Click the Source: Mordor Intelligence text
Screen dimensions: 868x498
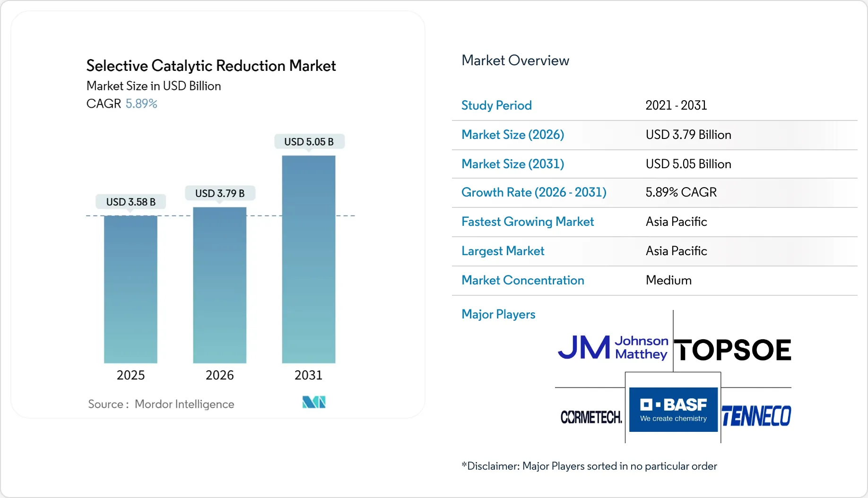161,404
